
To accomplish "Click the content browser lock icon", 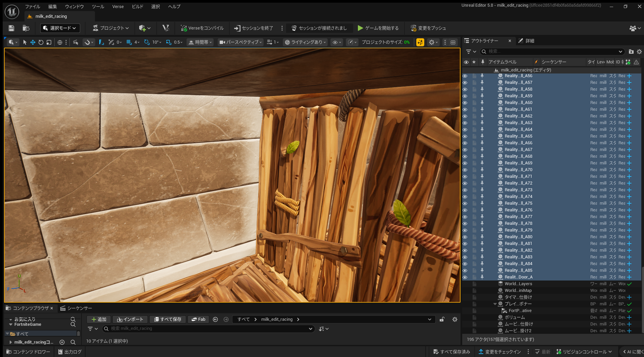I will pyautogui.click(x=442, y=319).
